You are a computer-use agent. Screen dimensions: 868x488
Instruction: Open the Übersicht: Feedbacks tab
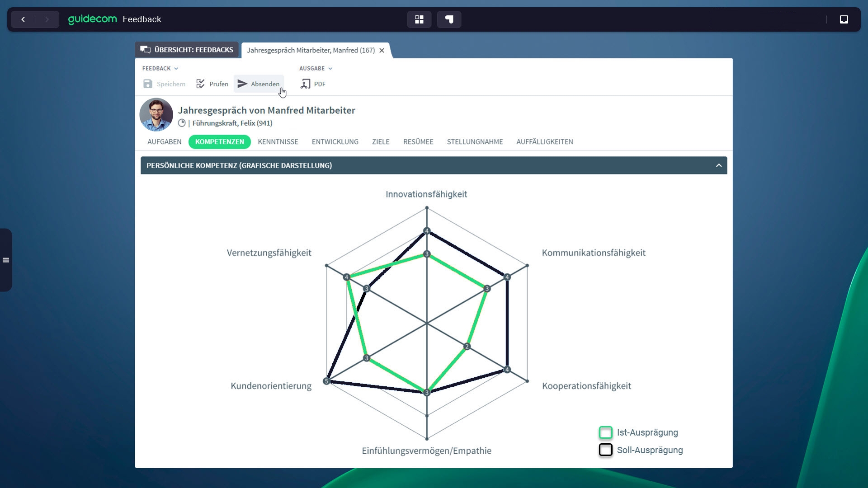click(187, 50)
